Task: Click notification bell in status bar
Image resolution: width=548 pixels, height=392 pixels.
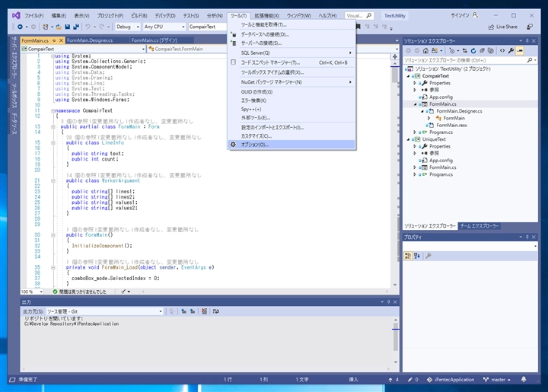Action: (x=524, y=379)
